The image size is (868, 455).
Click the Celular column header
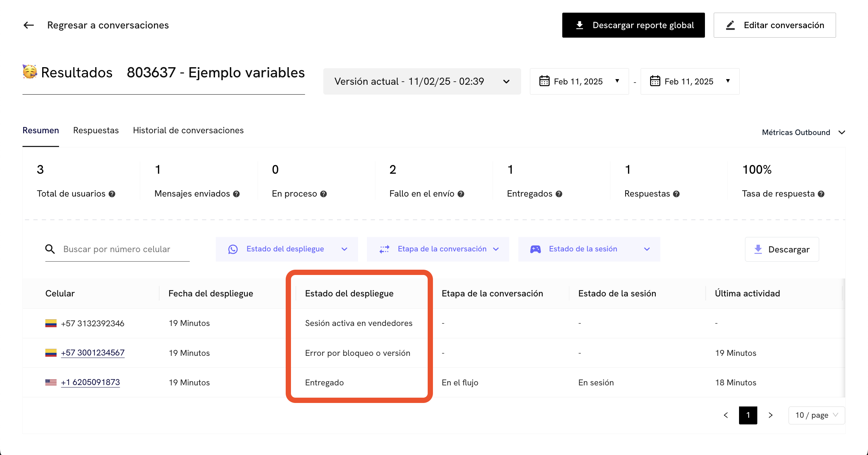pyautogui.click(x=60, y=294)
